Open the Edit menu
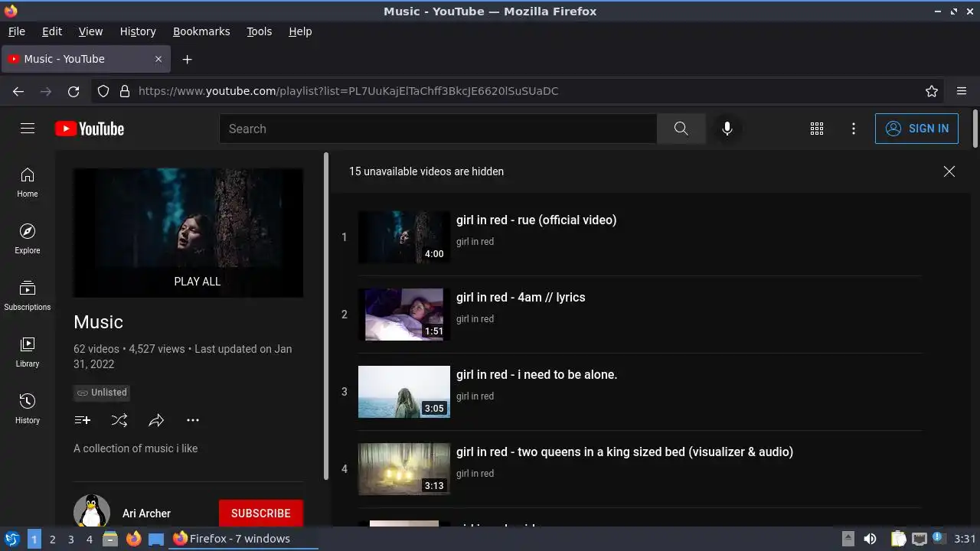Screen dimensions: 980x551 [52, 31]
